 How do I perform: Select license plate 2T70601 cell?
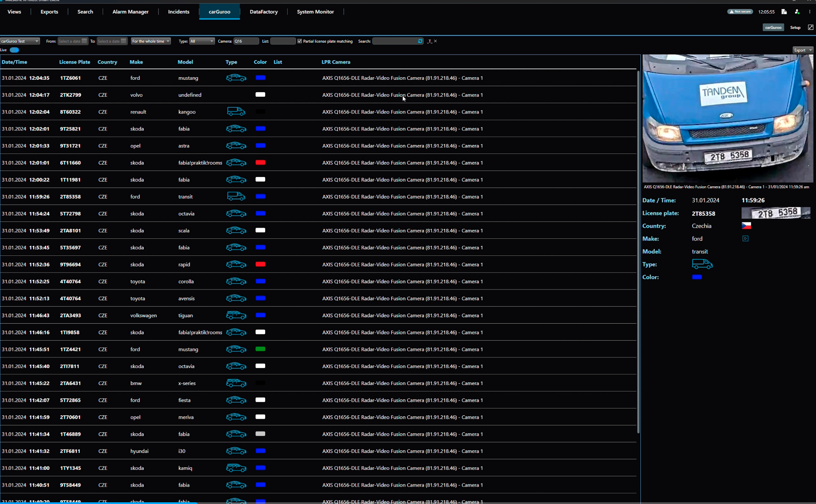click(70, 417)
